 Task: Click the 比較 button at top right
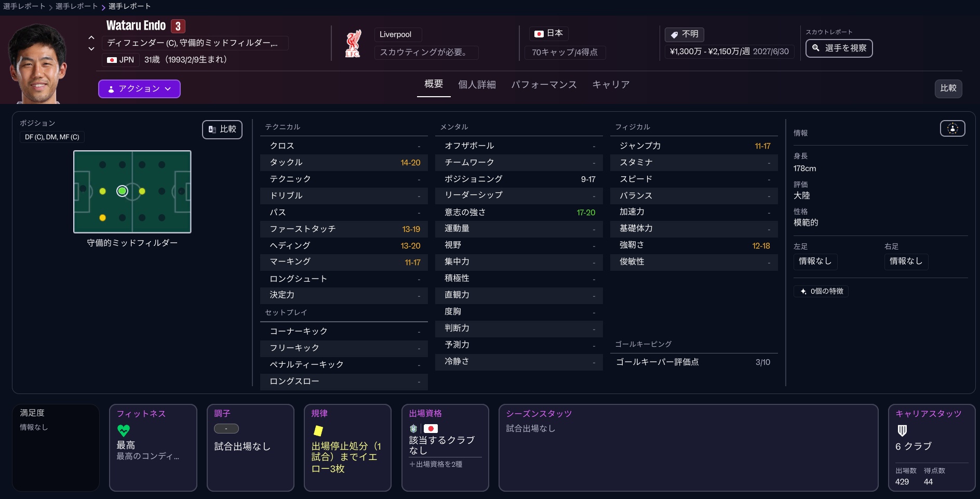click(x=948, y=88)
